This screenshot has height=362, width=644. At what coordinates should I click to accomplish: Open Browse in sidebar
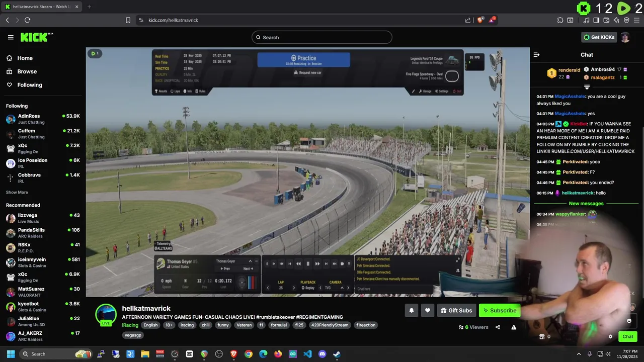[43, 71]
